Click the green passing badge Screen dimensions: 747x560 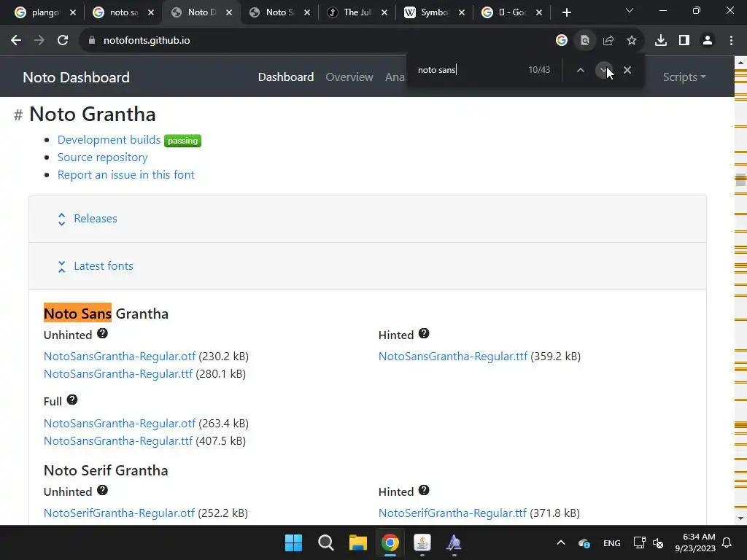(182, 141)
